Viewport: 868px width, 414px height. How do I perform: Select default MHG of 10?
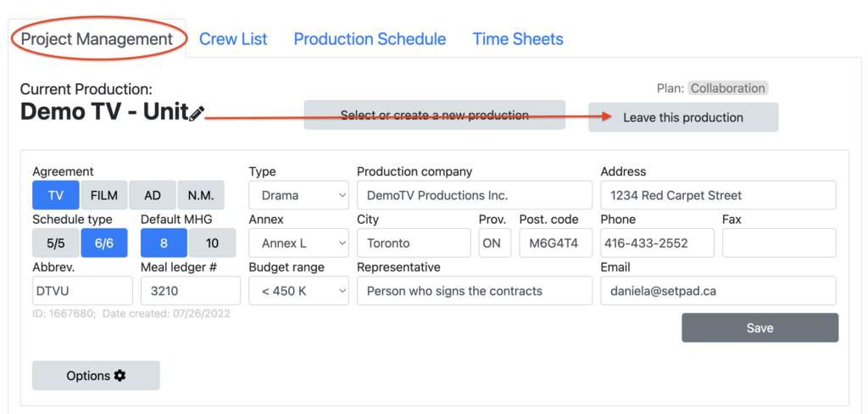tap(212, 243)
